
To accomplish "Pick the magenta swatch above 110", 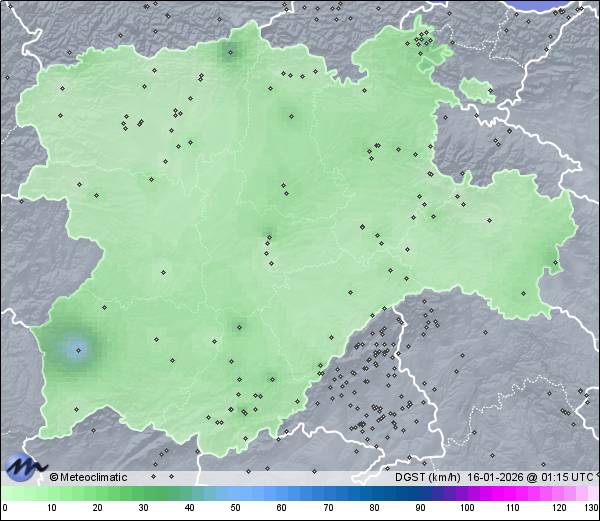I will tap(513, 494).
